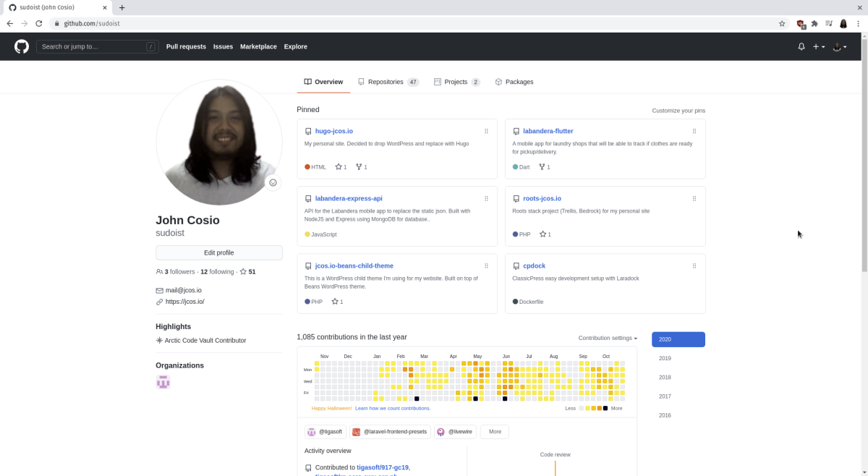868x476 pixels.
Task: Click the Edit profile button
Action: 218,252
